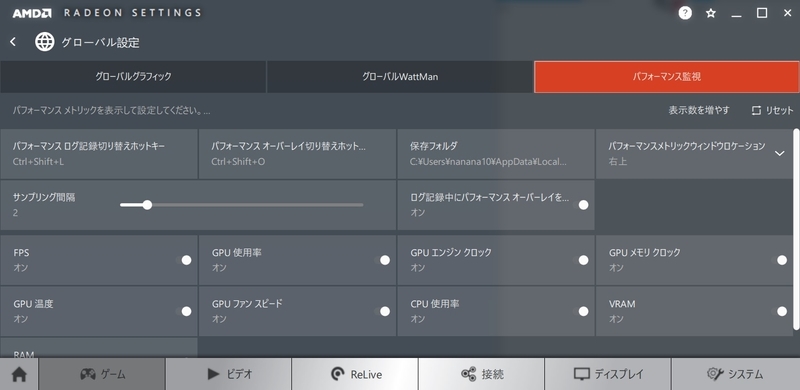Expand the パフォーマンスメトリックウィンドウロケーション dropdown
Viewport: 800px width, 390px height.
[780, 154]
